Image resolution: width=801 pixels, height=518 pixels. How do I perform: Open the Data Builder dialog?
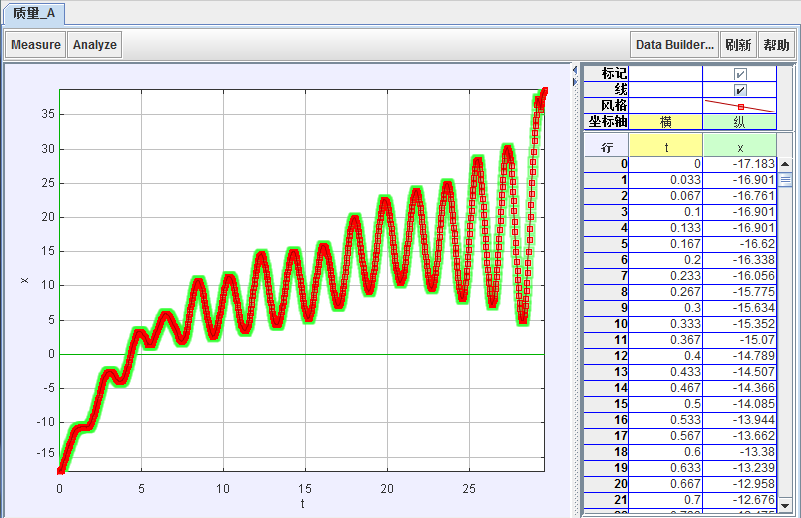676,45
